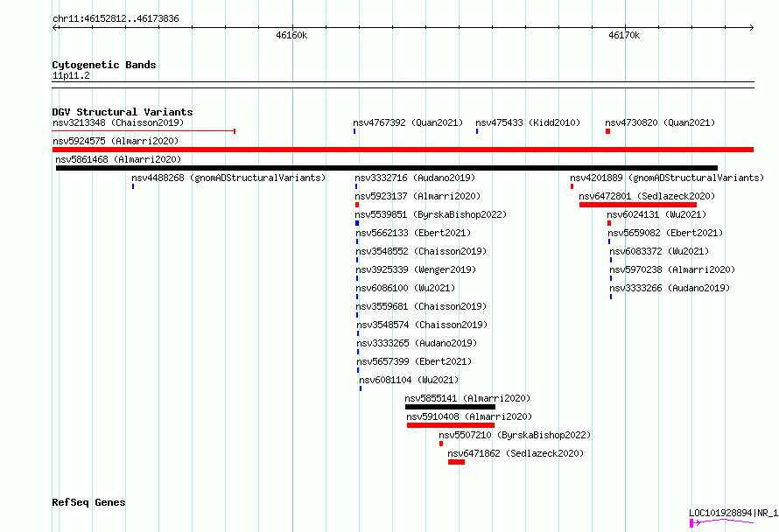Screen dimensions: 779x532
Task: Select the nsv5924575 (Almarri2020) red bar
Action: pos(403,150)
